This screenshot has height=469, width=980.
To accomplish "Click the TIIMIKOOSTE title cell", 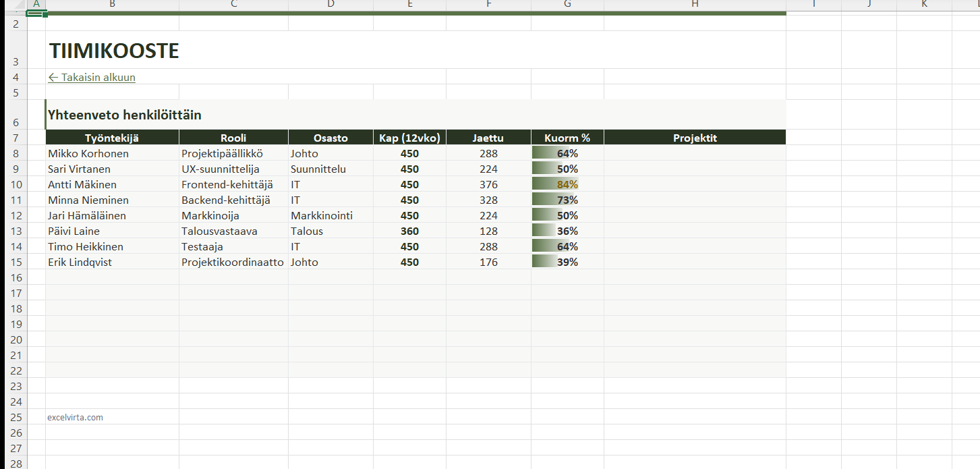I will pos(114,51).
